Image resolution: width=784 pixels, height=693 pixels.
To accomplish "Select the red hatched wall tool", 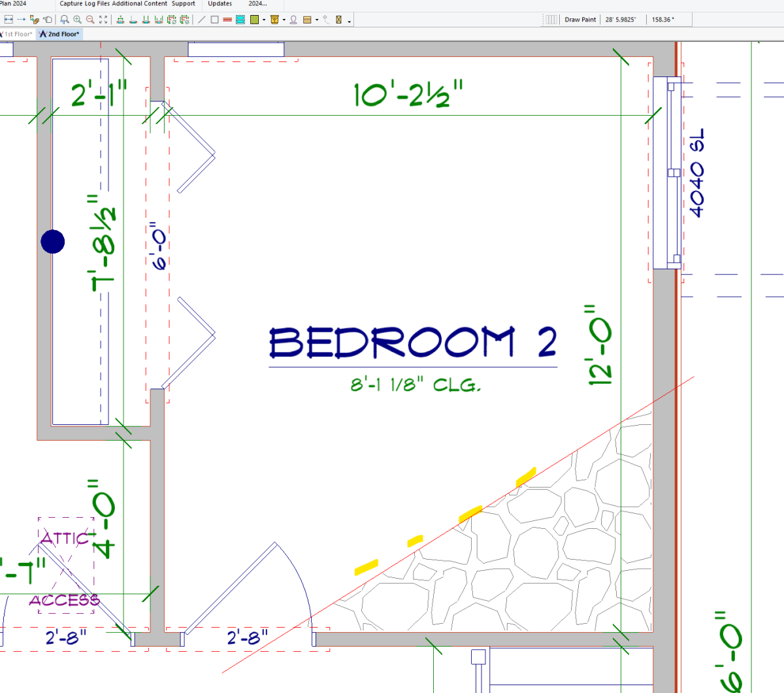I will point(227,20).
